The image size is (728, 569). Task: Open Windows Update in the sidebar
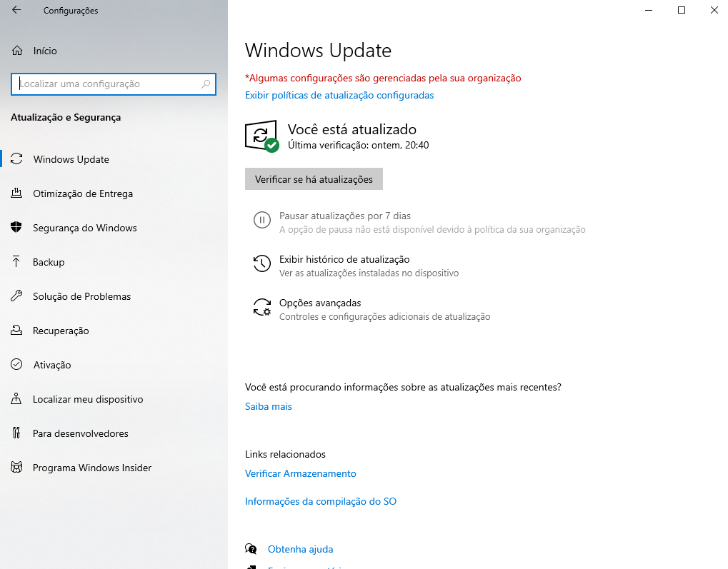[x=114, y=159]
